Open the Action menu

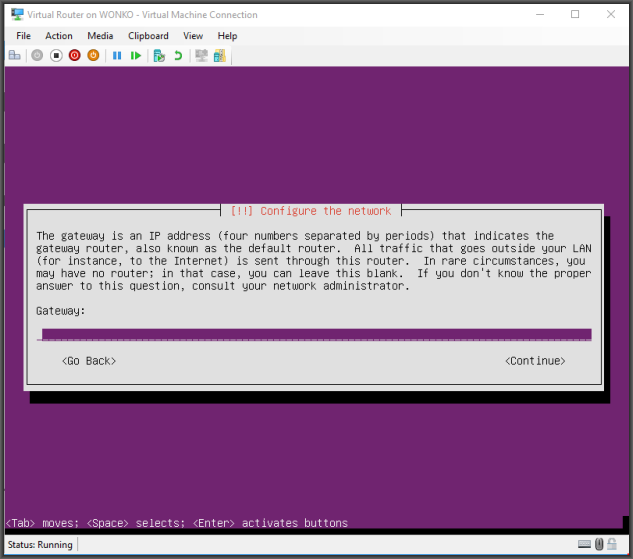[x=59, y=36]
